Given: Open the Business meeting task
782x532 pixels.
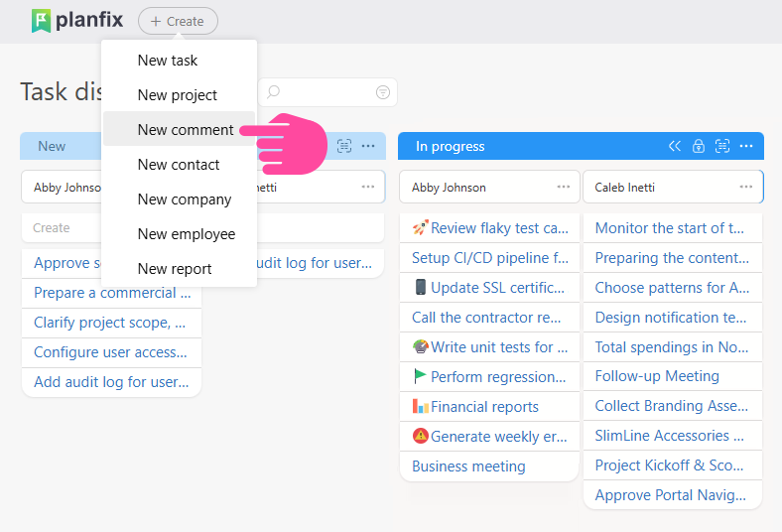Looking at the screenshot, I should pyautogui.click(x=468, y=466).
